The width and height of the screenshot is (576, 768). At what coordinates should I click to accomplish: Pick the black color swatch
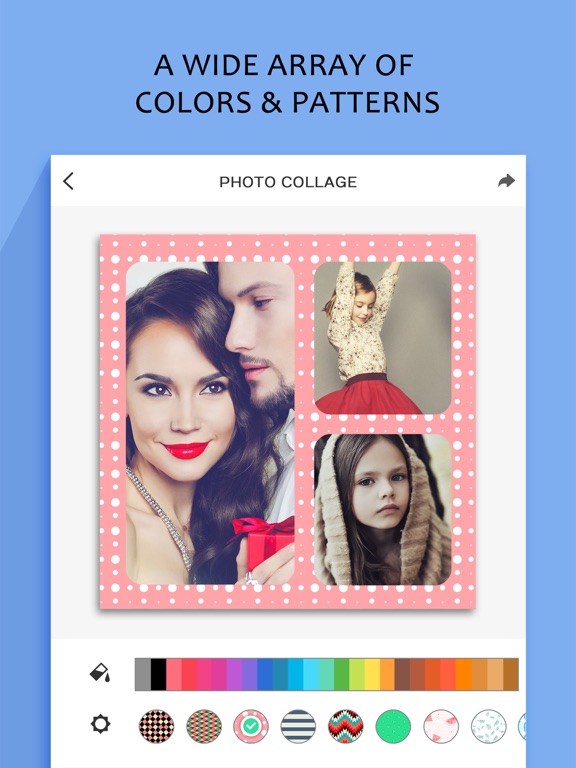(x=159, y=674)
